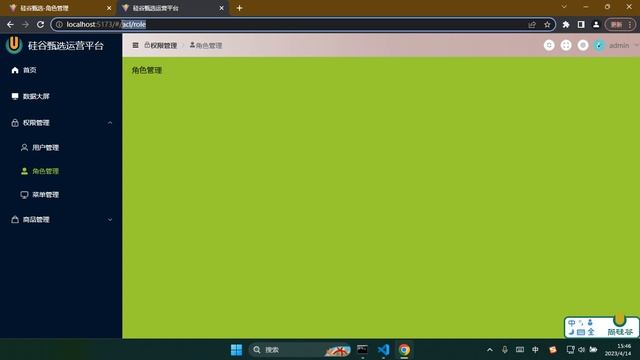
Task: Expand the 商品管理 submenu chevron
Action: [110, 220]
